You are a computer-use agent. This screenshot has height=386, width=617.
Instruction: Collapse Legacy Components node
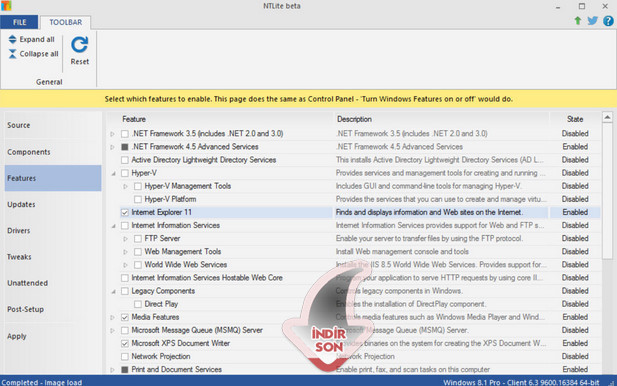click(x=113, y=292)
